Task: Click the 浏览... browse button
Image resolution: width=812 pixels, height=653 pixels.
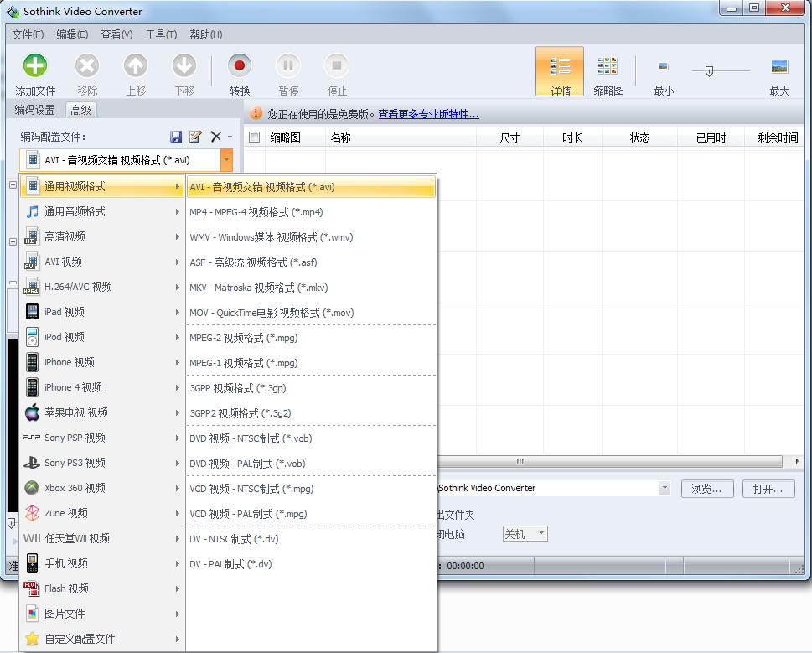Action: coord(707,489)
